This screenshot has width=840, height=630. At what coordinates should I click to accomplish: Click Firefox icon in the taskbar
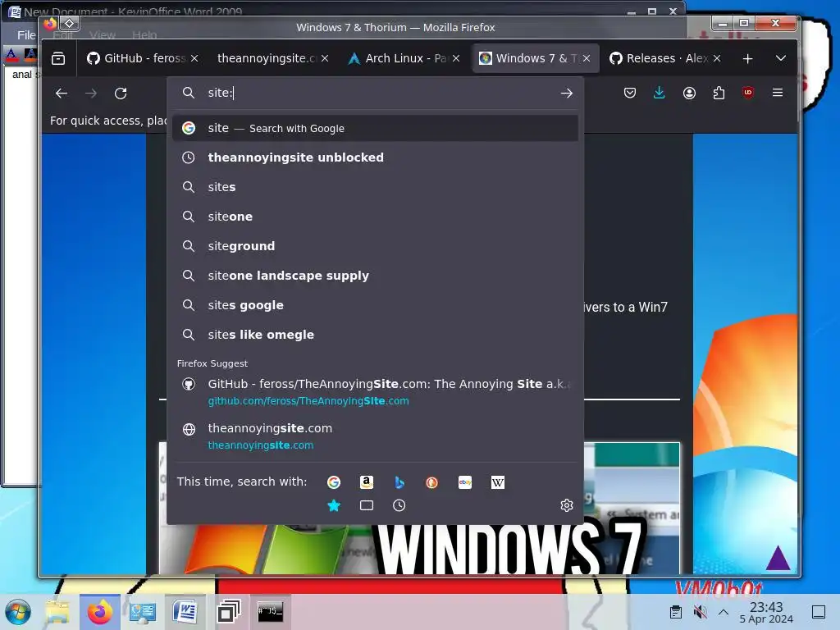[99, 612]
